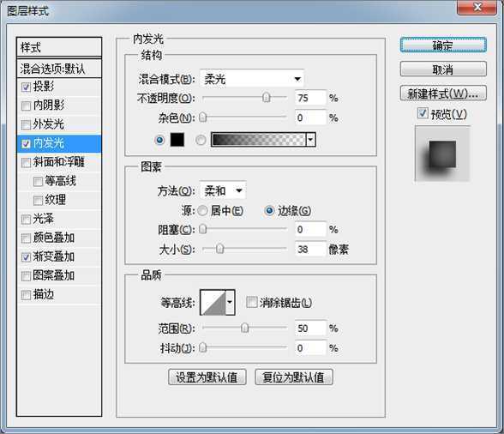Screen dimensions: 504x434
Task: Click the 阻塞 choke slider handle
Action: point(203,229)
